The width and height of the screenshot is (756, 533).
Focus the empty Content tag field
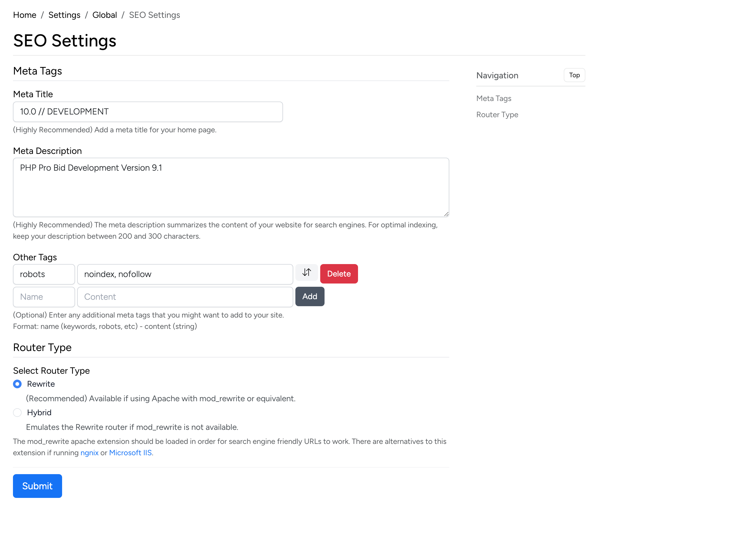point(185,297)
